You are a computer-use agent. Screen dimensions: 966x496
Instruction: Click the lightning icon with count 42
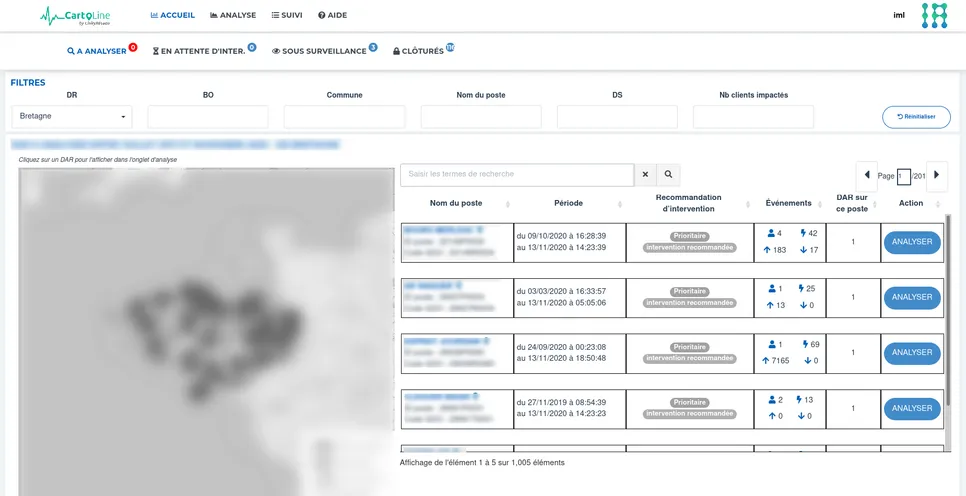pos(802,234)
